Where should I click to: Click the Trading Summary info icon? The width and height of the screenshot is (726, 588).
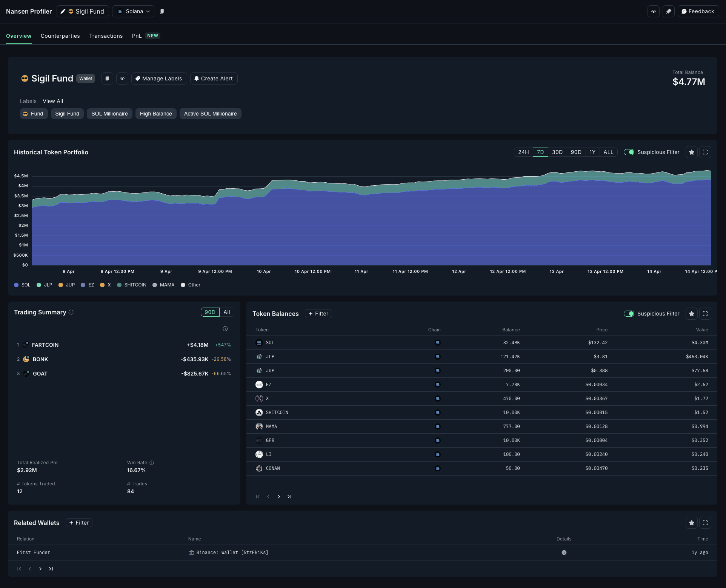(x=71, y=312)
